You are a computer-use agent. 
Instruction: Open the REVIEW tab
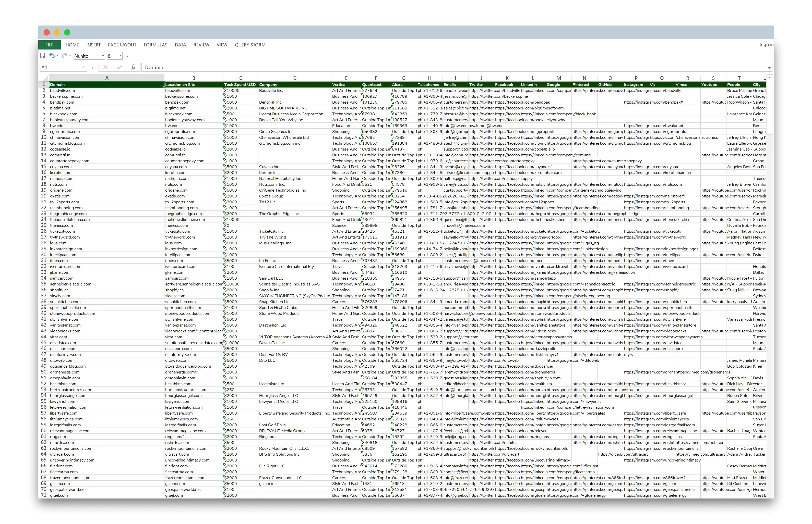click(x=201, y=45)
